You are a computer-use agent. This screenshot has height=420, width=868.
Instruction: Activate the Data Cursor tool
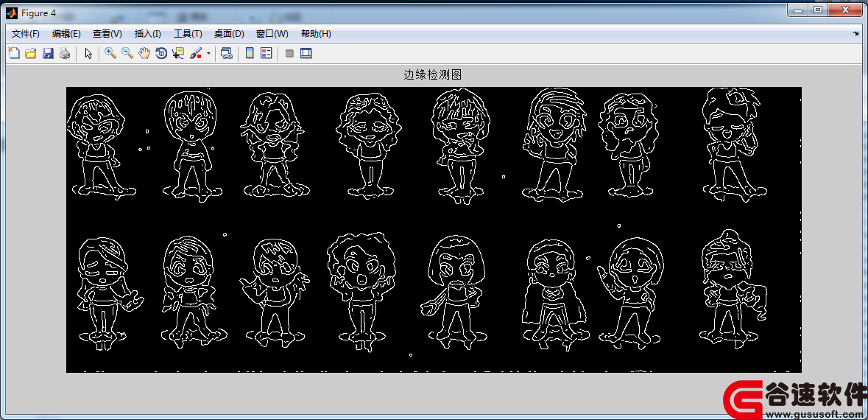(177, 53)
